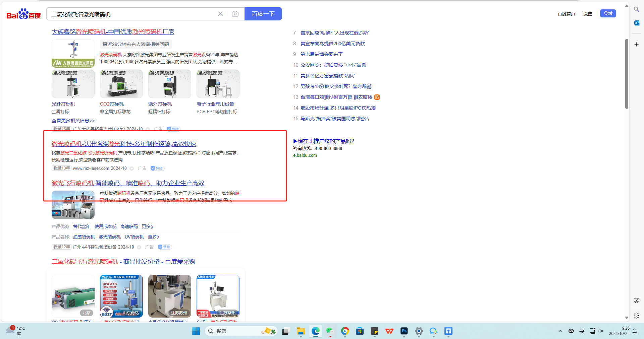Screen dimensions: 644x339
Task: Click 想在此推广您的产品吗 link
Action: tap(324, 141)
